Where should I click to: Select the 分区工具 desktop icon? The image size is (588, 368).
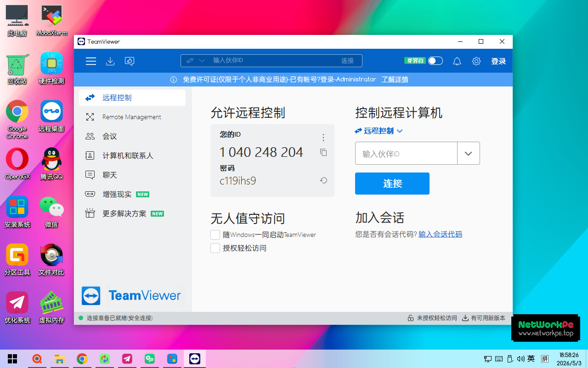tap(17, 260)
